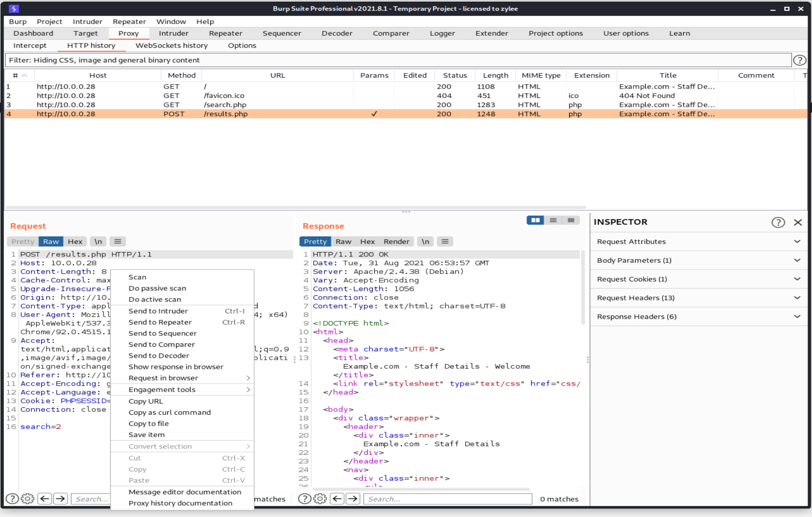Toggle \n display in Response panel

coord(425,242)
